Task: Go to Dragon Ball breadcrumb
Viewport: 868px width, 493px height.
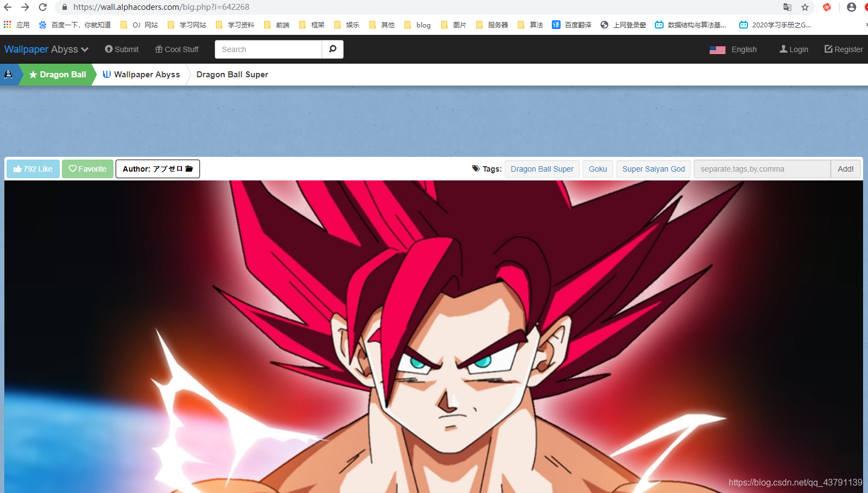Action: click(58, 75)
